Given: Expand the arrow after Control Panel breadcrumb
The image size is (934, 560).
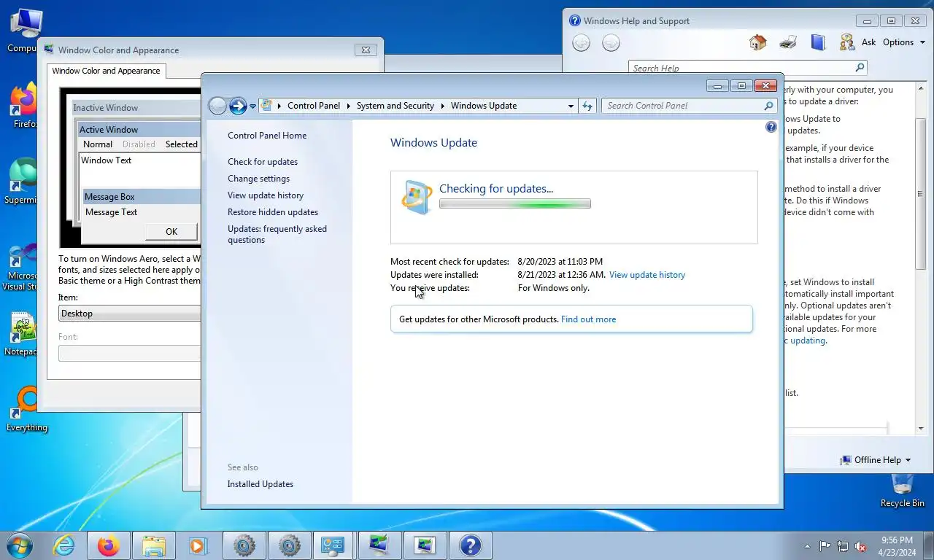Looking at the screenshot, I should [x=349, y=106].
